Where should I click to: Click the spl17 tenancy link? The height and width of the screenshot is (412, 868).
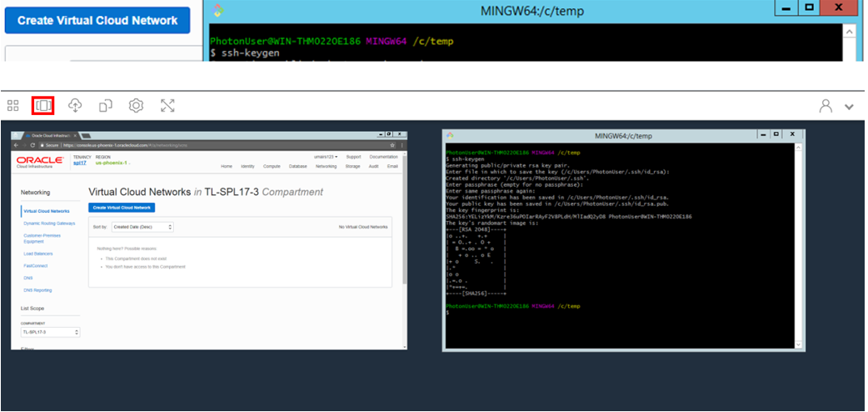(80, 163)
